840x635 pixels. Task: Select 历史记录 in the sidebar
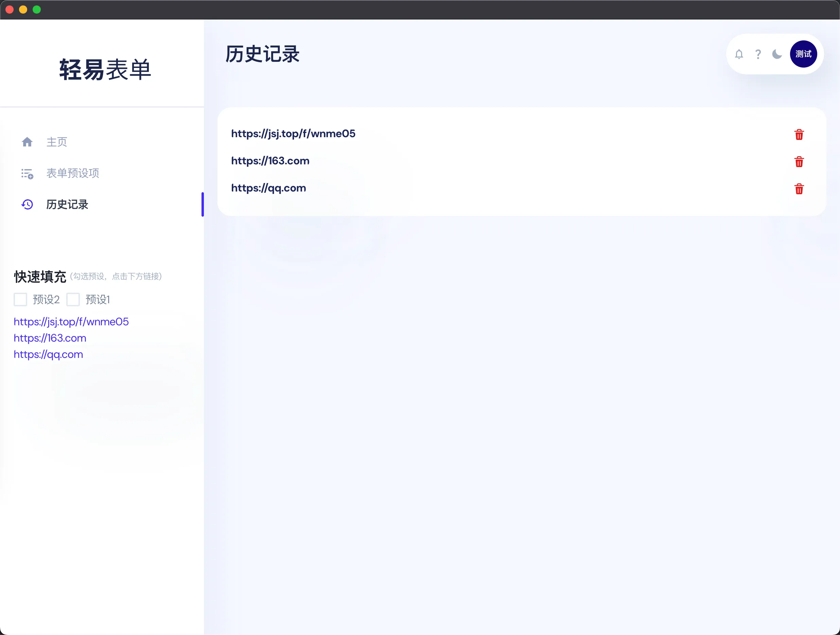point(68,204)
